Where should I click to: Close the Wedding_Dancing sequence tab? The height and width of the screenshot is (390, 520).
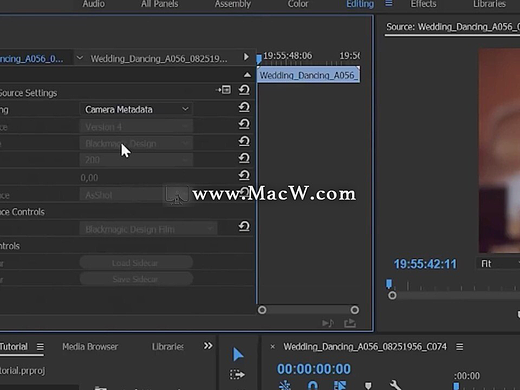[x=272, y=347]
